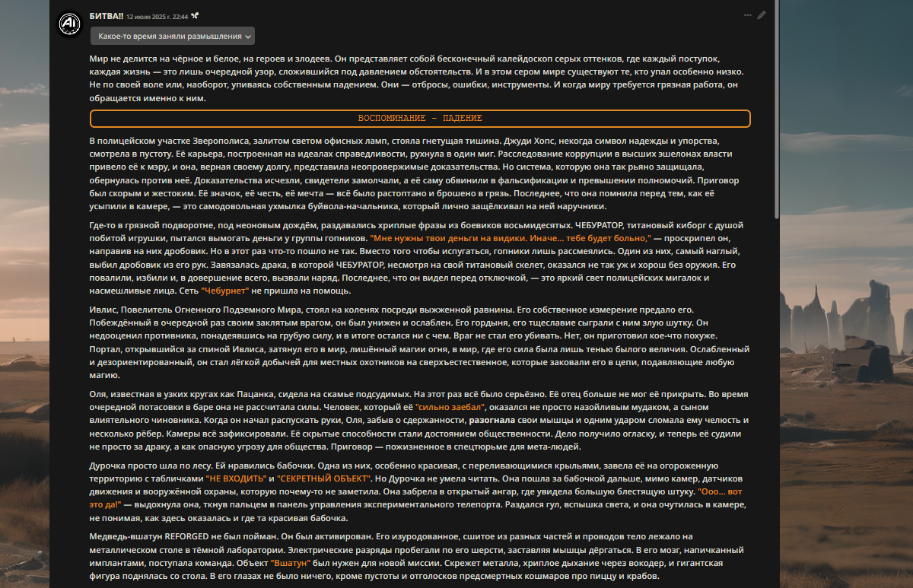Open the AI avatar of the message
913x588 pixels.
click(x=70, y=24)
